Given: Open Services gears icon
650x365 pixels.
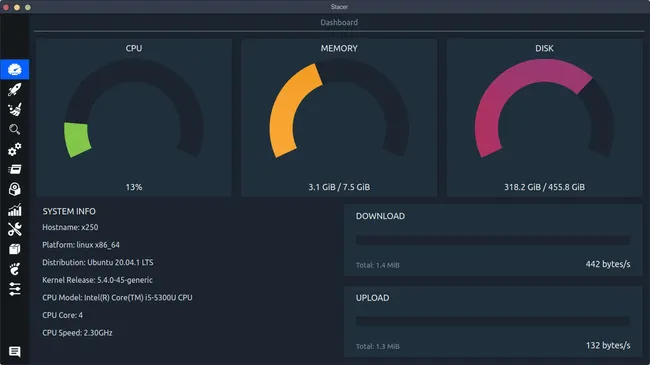Looking at the screenshot, I should coord(15,149).
